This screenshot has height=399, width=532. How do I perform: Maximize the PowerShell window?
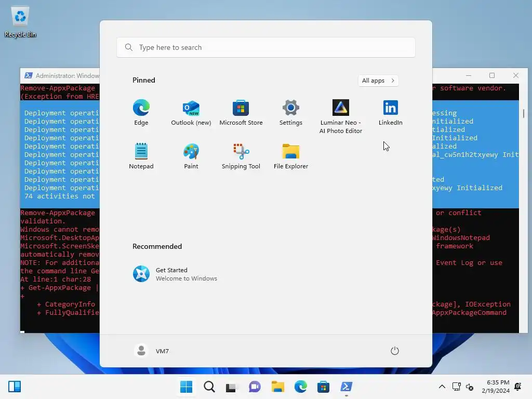tap(492, 75)
